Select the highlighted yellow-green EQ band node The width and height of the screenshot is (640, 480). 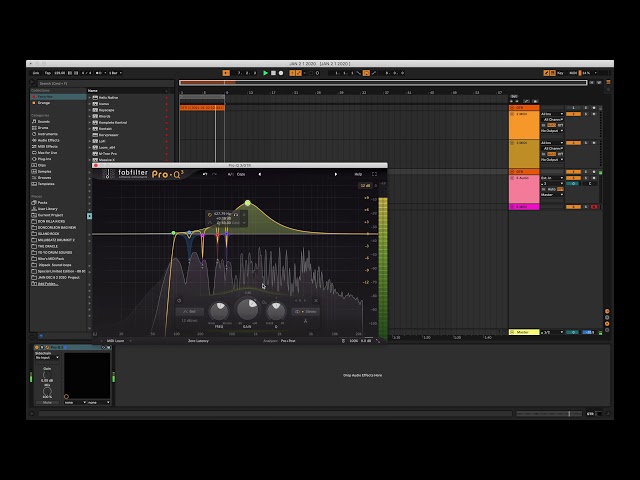pyautogui.click(x=248, y=203)
